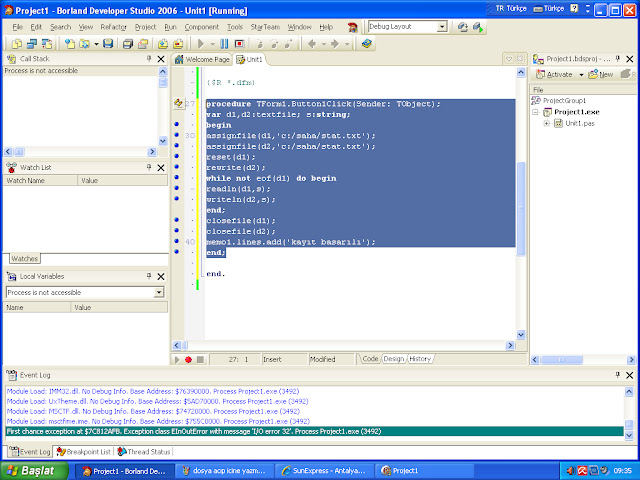Click the Step Over debug icon

click(274, 44)
